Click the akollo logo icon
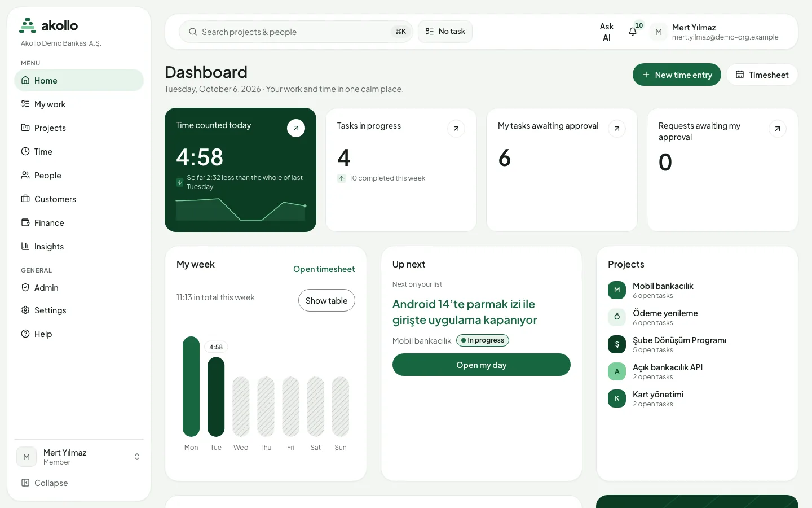 click(x=28, y=25)
